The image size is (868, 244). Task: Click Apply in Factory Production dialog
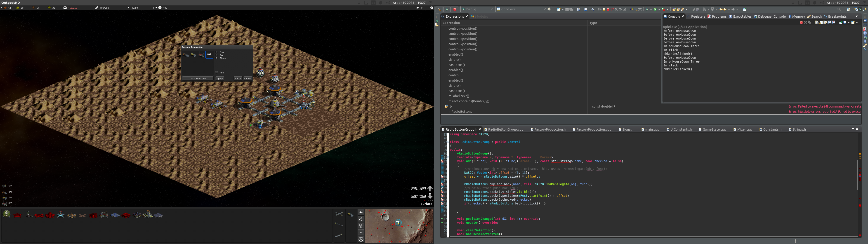(x=219, y=78)
